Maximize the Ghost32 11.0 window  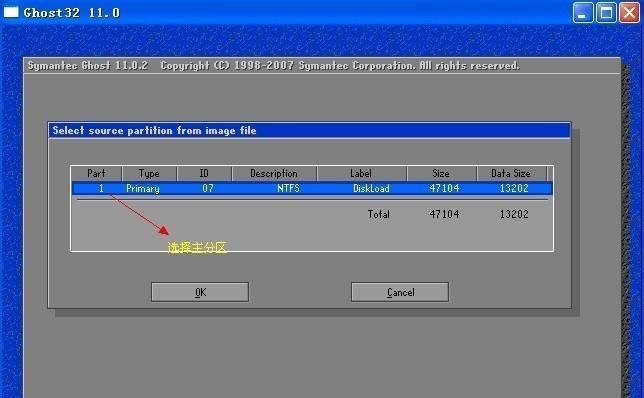(x=606, y=12)
